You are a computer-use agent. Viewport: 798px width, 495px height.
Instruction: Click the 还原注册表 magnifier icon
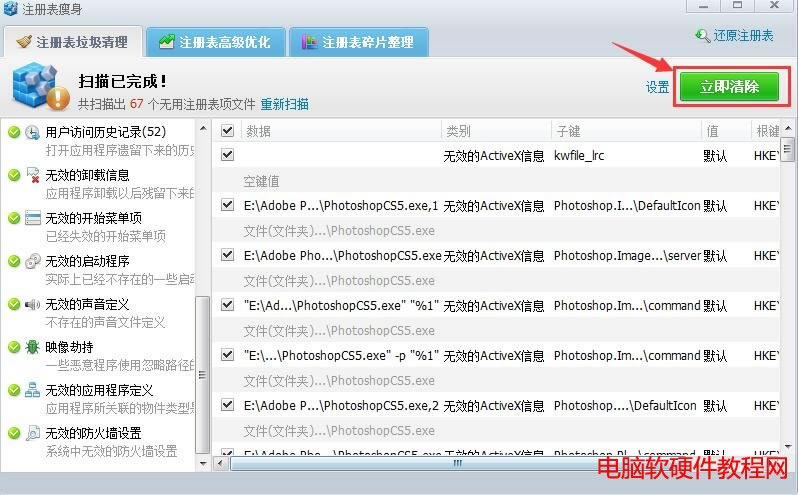point(703,36)
